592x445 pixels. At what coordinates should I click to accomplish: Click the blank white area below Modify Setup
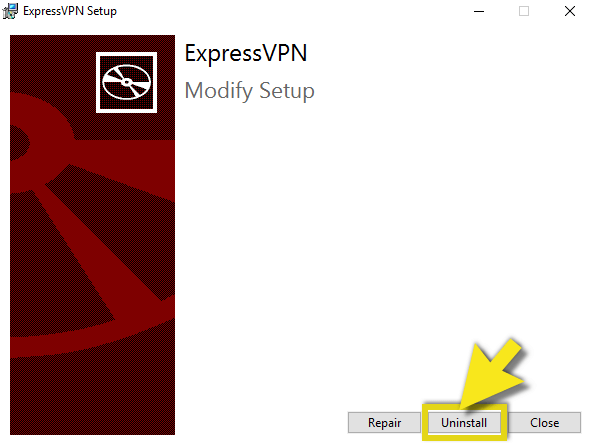pyautogui.click(x=378, y=226)
